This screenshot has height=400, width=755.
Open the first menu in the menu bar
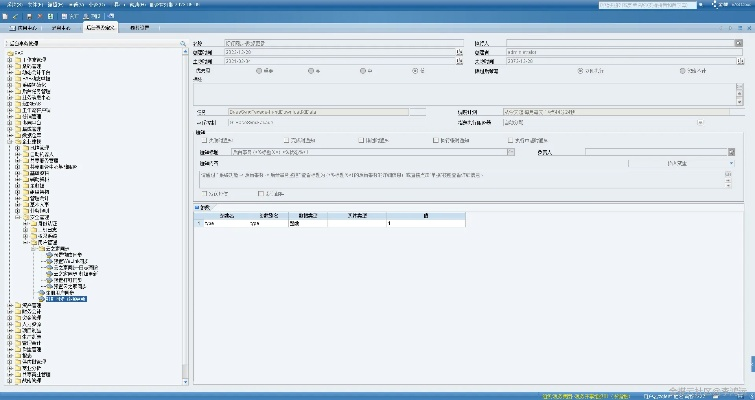(x=12, y=5)
